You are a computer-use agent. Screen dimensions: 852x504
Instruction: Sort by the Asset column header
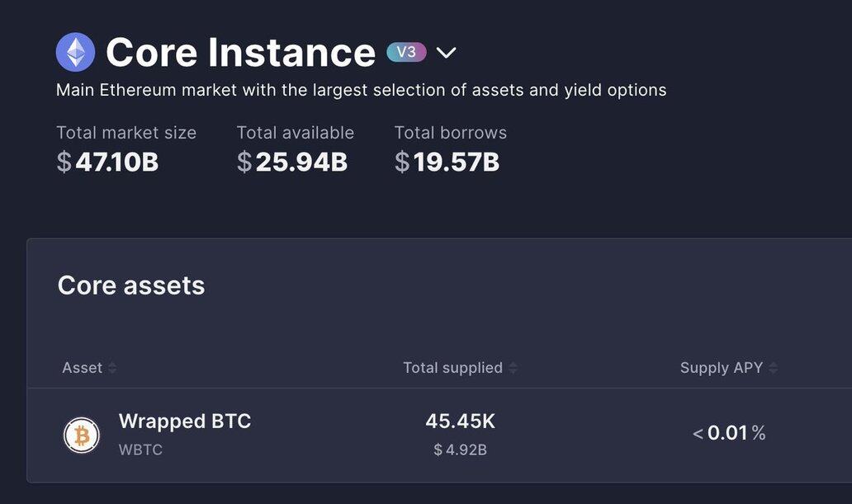coord(82,368)
